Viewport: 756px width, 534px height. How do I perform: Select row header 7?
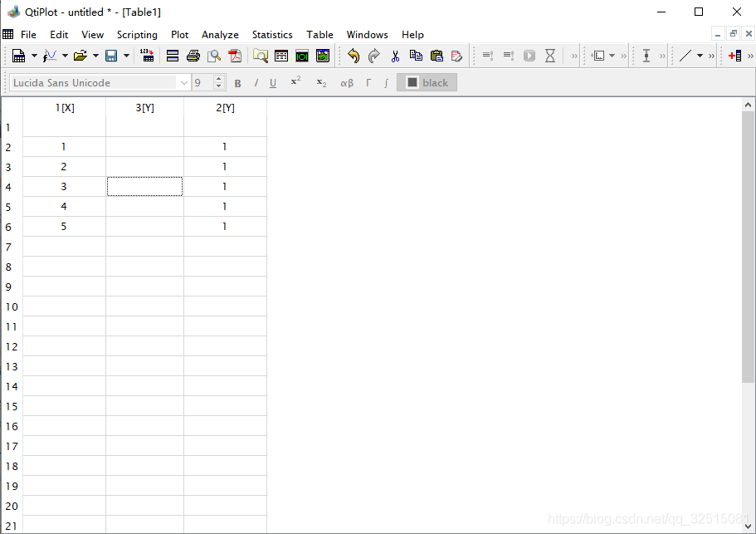click(12, 247)
